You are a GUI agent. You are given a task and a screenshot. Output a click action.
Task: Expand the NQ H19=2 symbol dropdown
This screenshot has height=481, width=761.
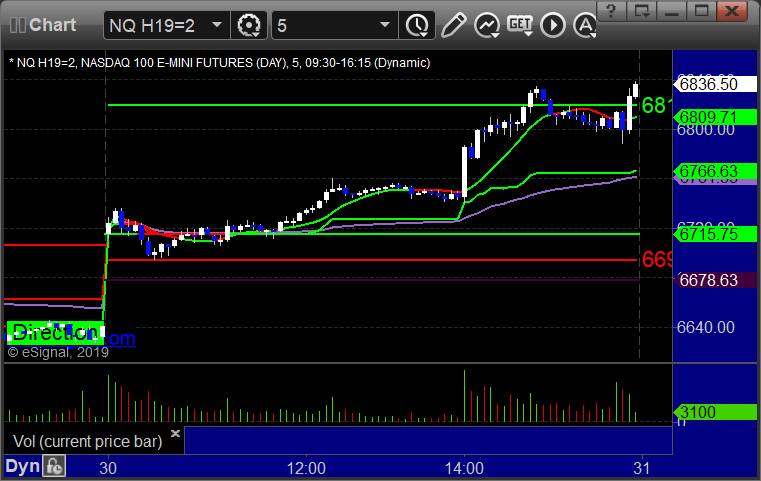[217, 25]
